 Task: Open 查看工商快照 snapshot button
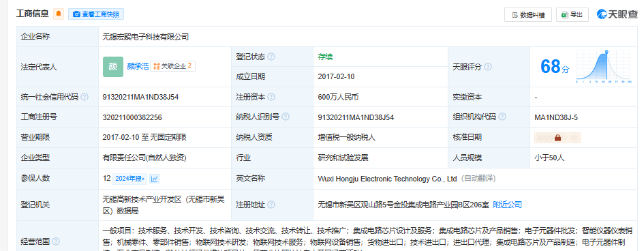[x=96, y=14]
